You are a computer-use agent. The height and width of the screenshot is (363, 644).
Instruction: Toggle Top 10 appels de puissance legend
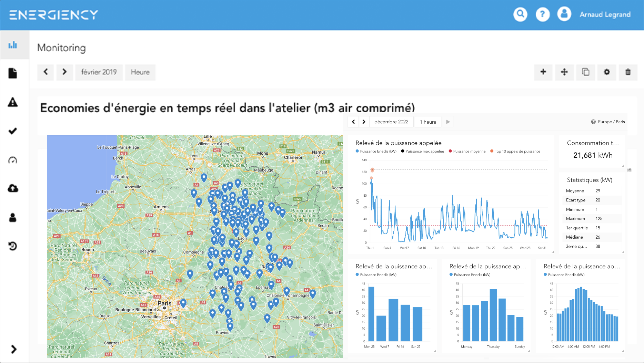[x=515, y=152]
